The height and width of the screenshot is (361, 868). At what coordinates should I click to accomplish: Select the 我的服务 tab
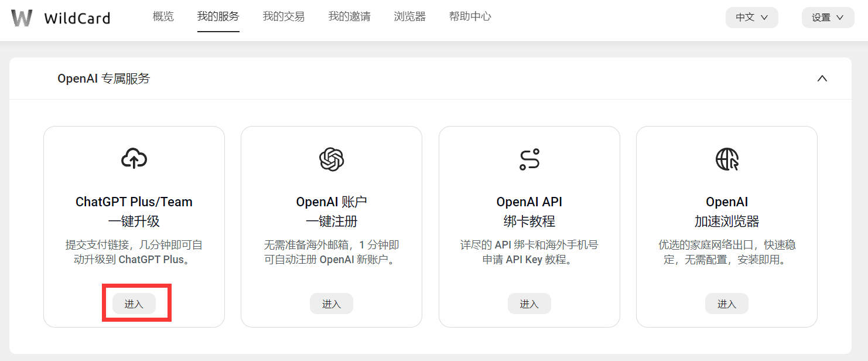pyautogui.click(x=218, y=16)
